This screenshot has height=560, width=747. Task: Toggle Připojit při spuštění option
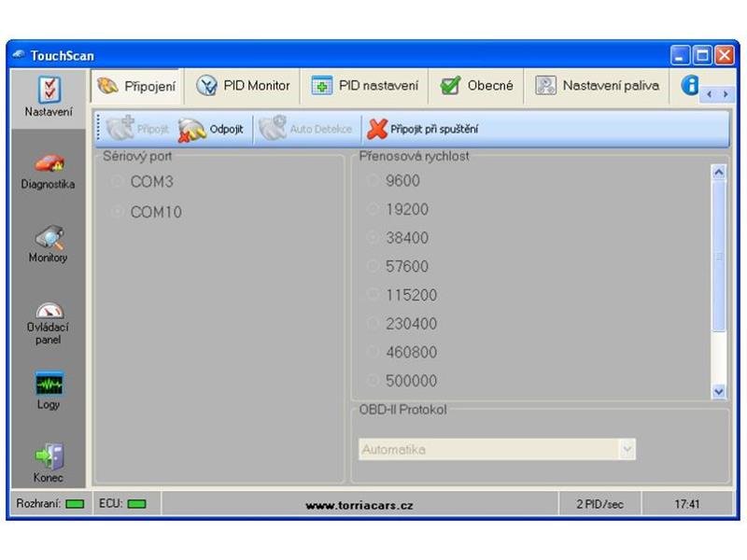pos(423,129)
